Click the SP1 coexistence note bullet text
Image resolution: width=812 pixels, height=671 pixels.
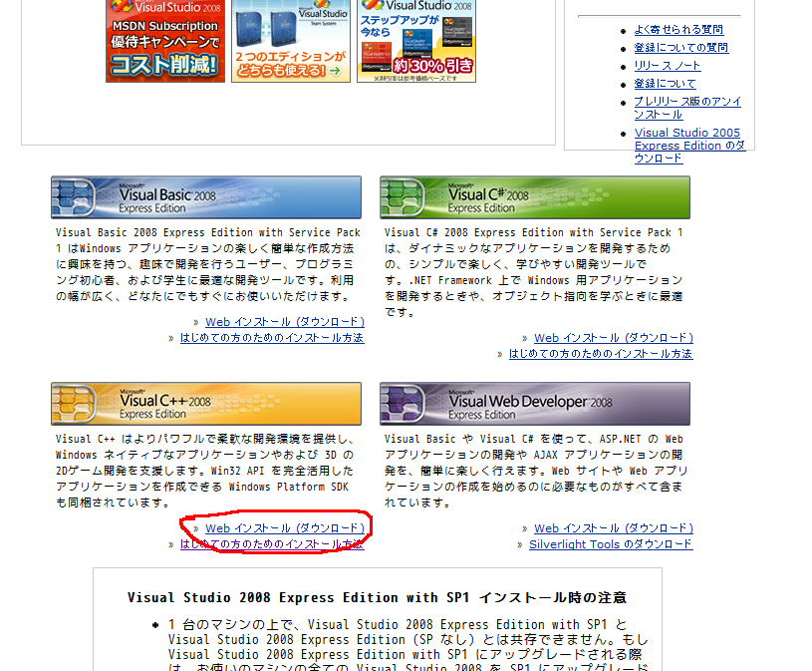pyautogui.click(x=408, y=644)
